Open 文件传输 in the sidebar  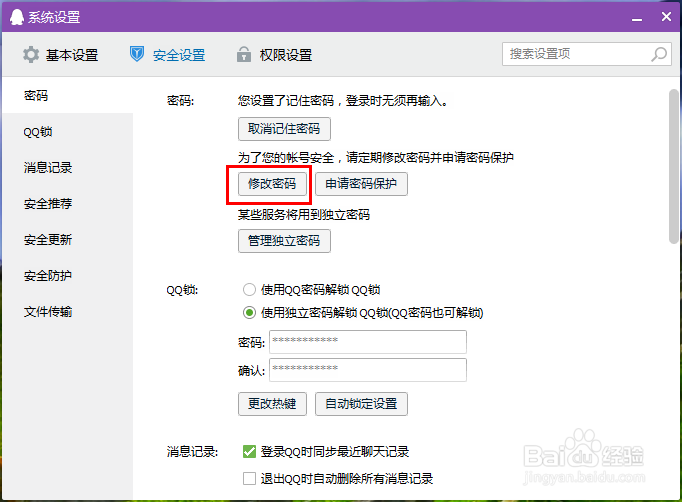coord(67,311)
